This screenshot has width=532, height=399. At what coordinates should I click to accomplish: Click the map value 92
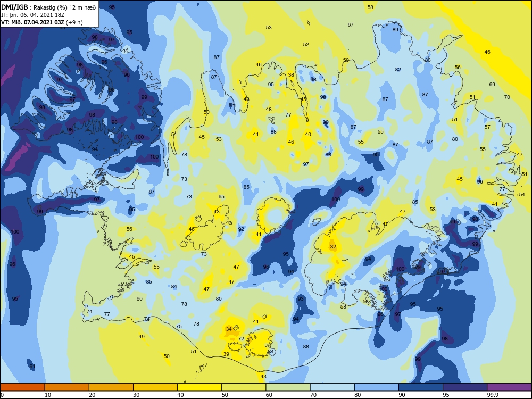coord(241,229)
